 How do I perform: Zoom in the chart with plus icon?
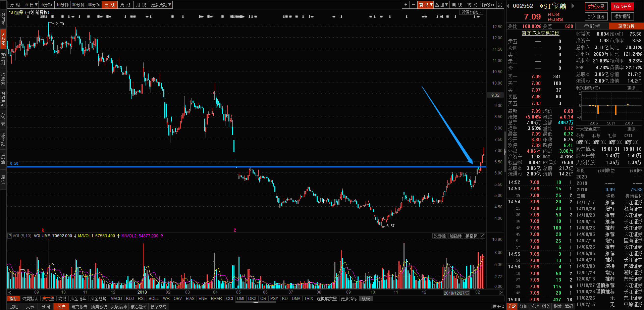[406, 5]
